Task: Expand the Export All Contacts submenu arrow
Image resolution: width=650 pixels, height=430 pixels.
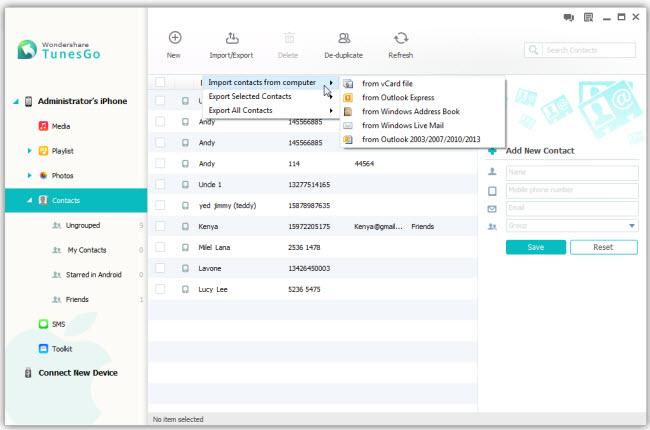Action: tap(331, 110)
